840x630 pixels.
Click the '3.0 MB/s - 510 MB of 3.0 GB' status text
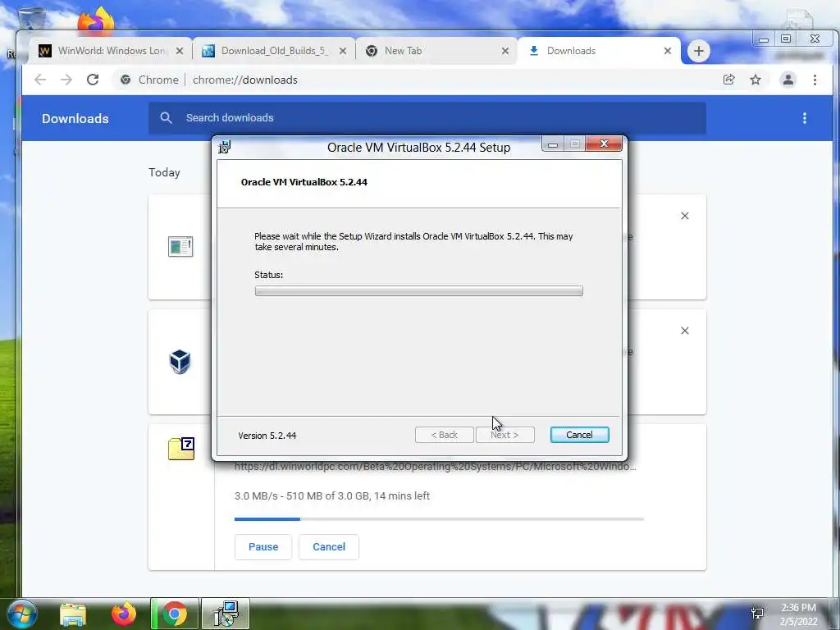tap(332, 496)
